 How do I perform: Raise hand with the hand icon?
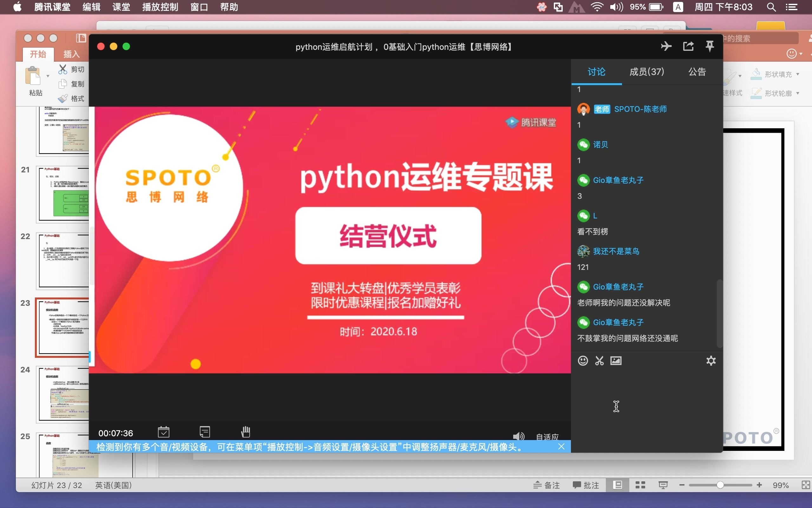point(246,432)
